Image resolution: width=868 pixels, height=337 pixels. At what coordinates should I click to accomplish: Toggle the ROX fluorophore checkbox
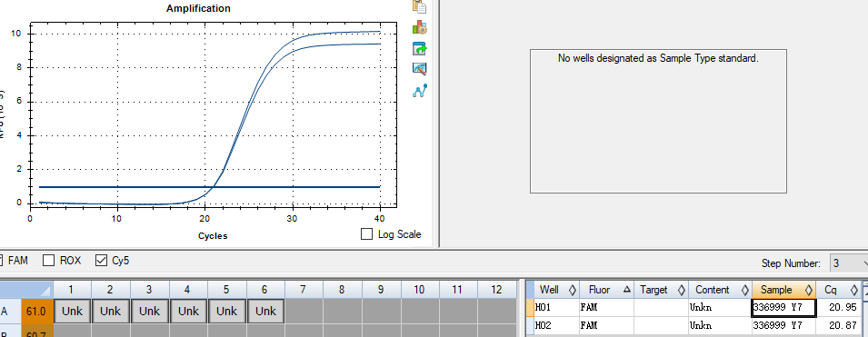[49, 260]
